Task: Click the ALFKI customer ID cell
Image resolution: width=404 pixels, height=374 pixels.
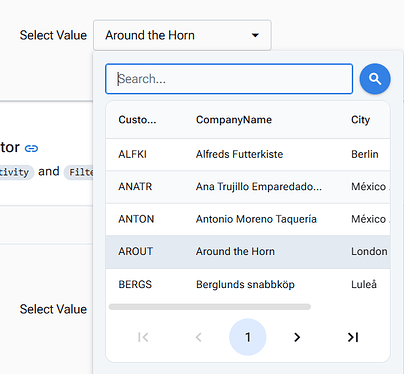Action: [x=132, y=154]
